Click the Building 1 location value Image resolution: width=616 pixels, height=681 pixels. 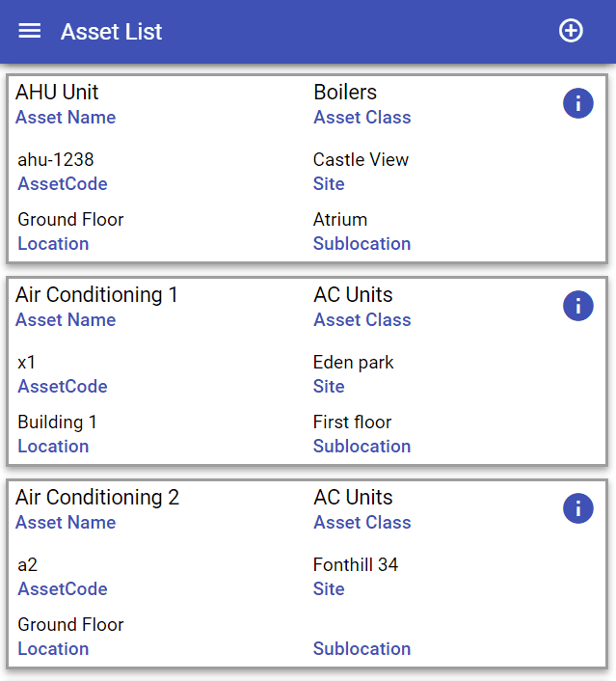coord(57,422)
